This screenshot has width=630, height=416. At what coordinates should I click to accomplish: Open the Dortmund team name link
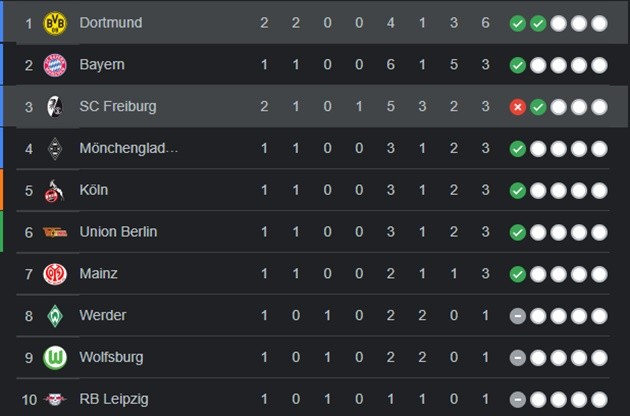pyautogui.click(x=110, y=23)
